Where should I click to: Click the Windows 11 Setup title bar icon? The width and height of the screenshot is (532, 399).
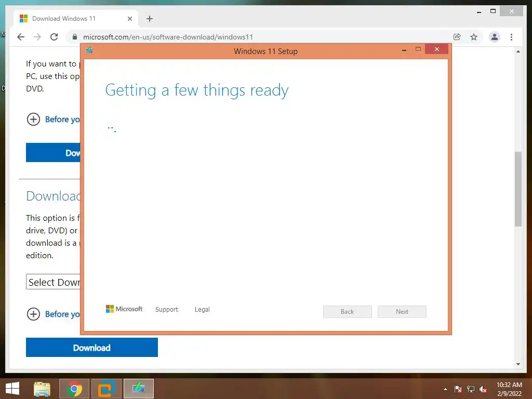[89, 50]
